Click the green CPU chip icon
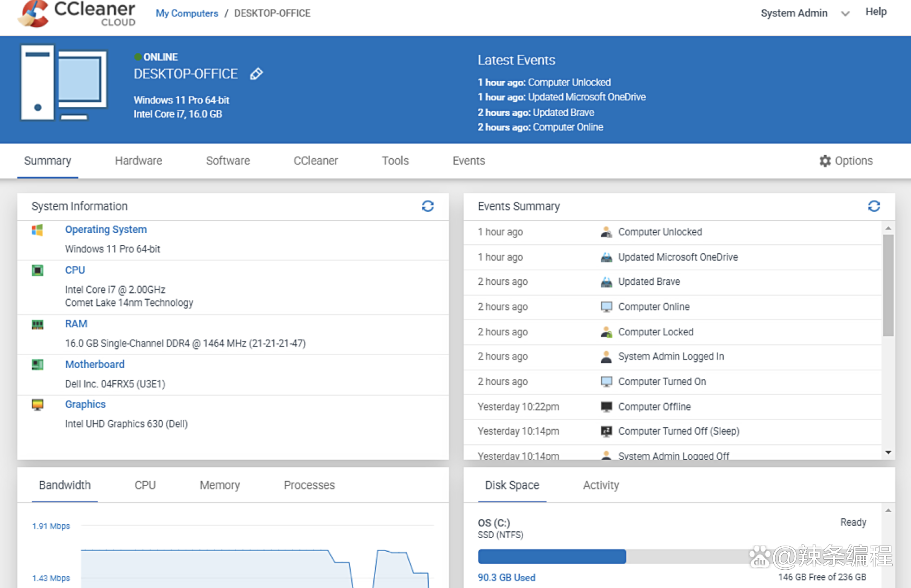This screenshot has height=588, width=911. (x=37, y=271)
